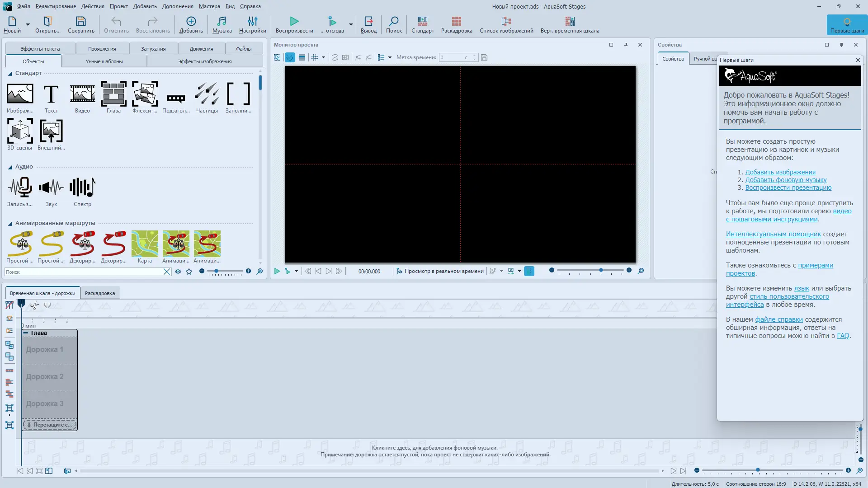Screen dimensions: 868x488
Task: Select the 3D-сцены object icon
Action: [20, 131]
